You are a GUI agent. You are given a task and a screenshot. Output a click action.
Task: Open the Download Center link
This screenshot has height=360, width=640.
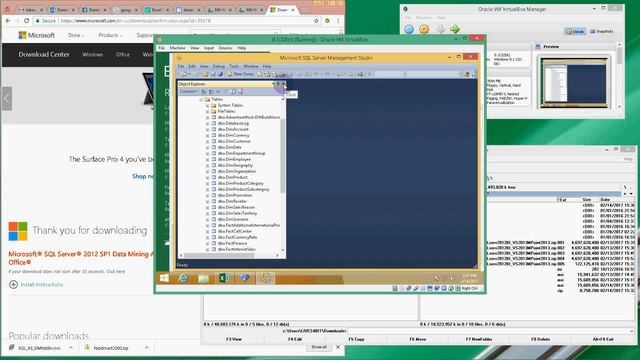[44, 54]
